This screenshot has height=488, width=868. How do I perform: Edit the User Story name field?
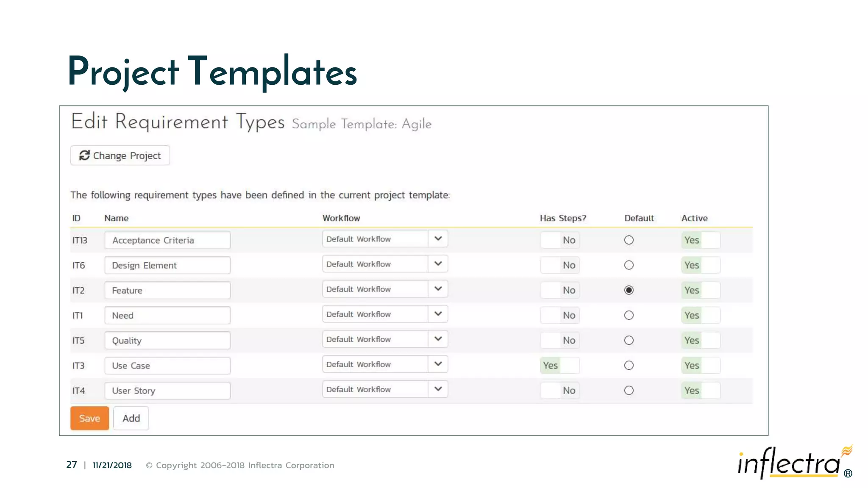point(167,390)
